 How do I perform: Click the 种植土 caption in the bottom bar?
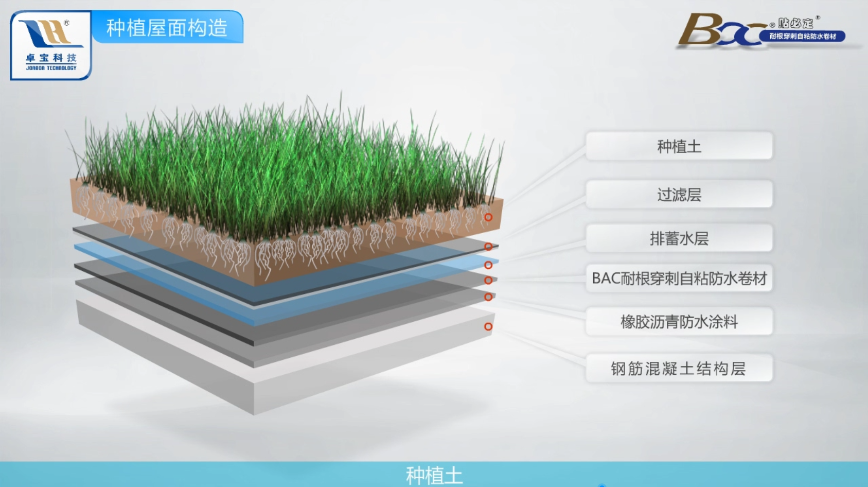point(434,475)
